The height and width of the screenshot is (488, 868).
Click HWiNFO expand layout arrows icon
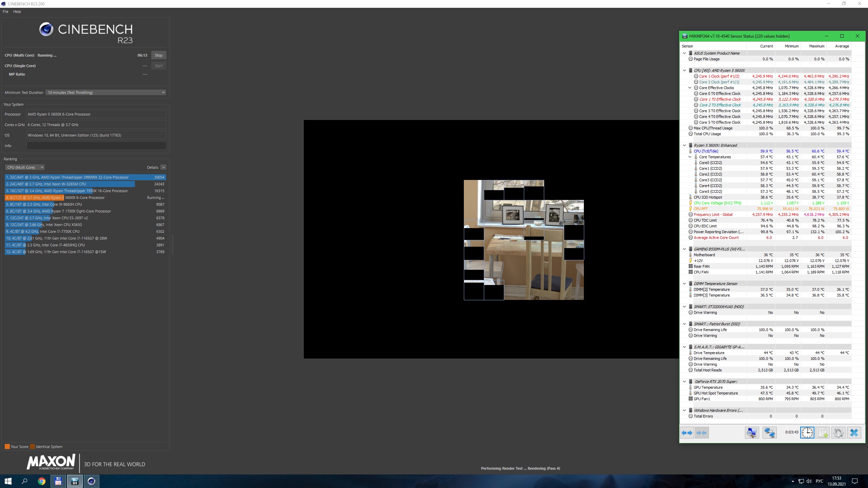click(x=687, y=433)
